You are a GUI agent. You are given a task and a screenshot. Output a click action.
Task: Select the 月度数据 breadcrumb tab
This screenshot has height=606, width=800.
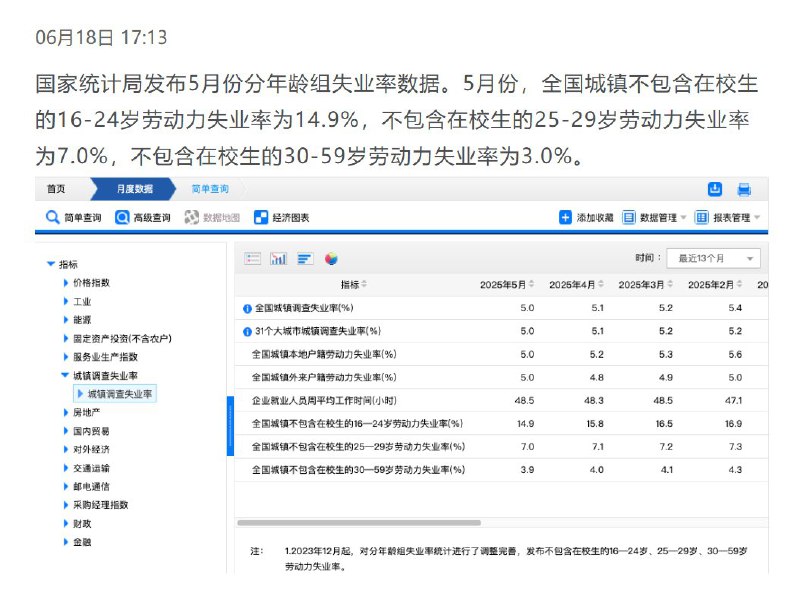134,189
